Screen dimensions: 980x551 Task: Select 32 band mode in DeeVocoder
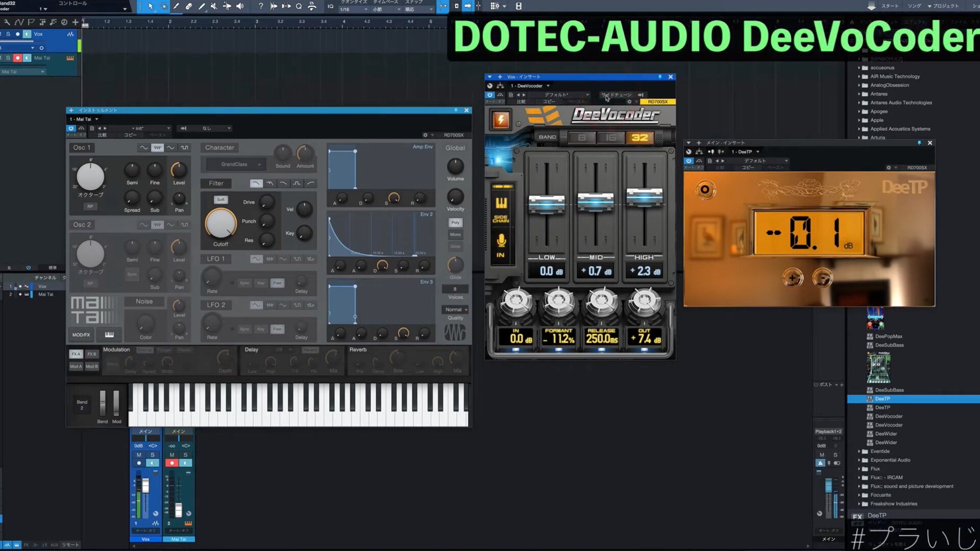640,137
